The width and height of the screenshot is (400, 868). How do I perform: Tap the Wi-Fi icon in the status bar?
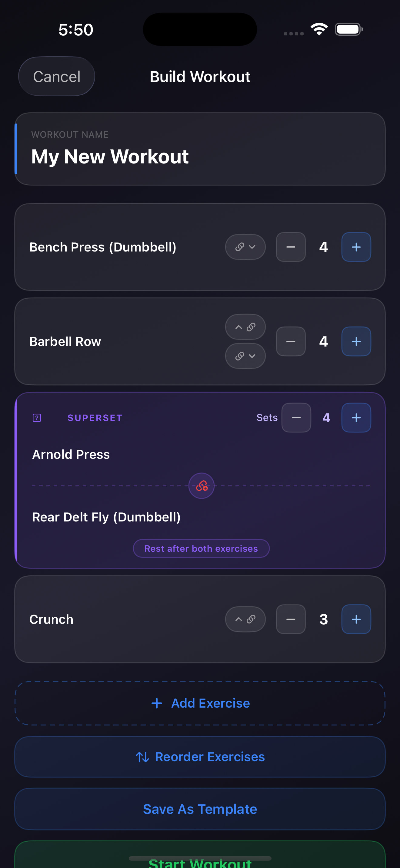[x=319, y=29]
